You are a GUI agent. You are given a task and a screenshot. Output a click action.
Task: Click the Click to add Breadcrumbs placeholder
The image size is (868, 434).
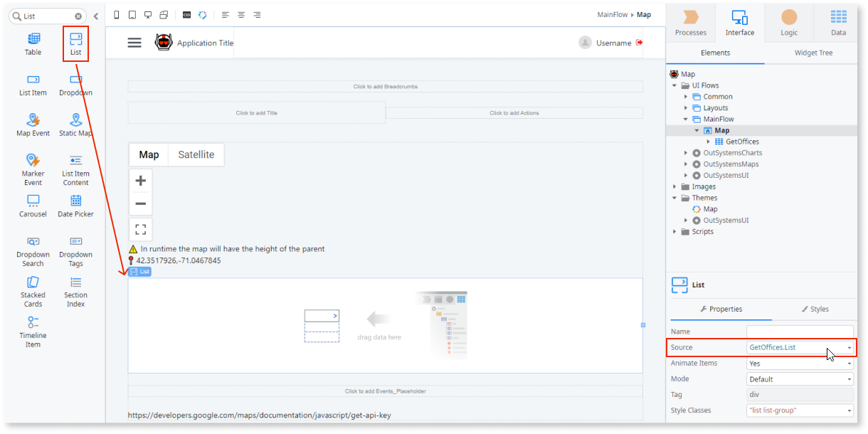click(384, 86)
